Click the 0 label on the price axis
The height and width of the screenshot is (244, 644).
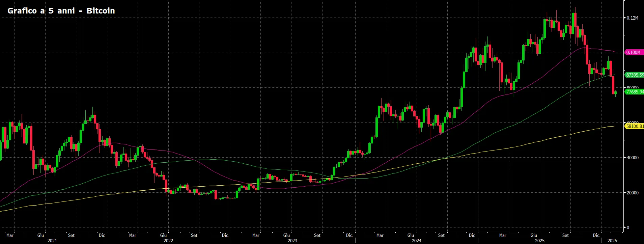point(628,227)
